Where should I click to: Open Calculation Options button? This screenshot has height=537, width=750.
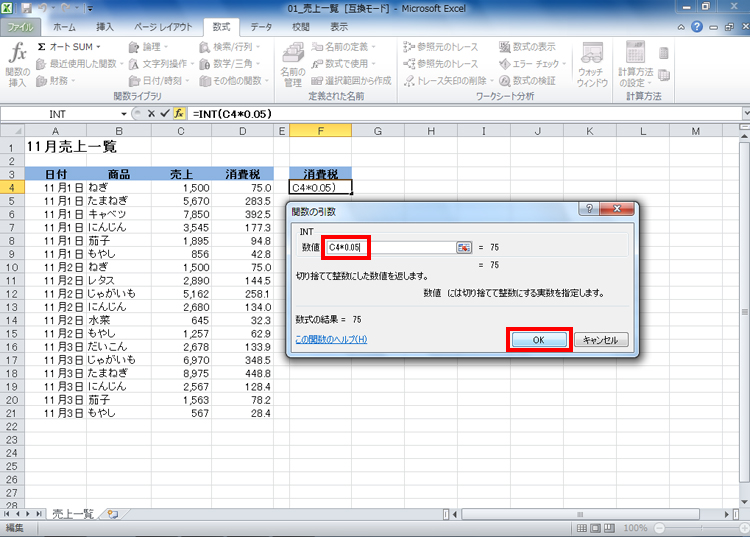coord(635,64)
